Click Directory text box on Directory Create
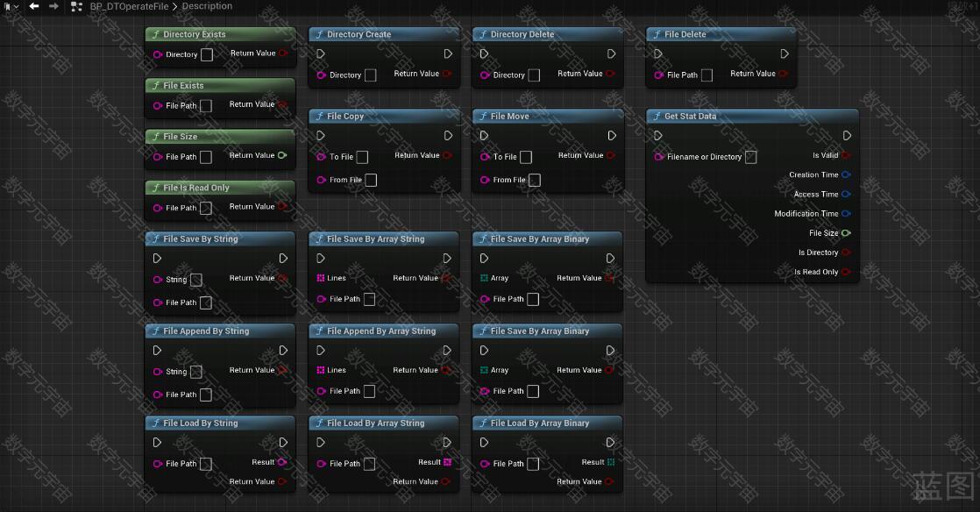This screenshot has height=512, width=980. (x=371, y=75)
